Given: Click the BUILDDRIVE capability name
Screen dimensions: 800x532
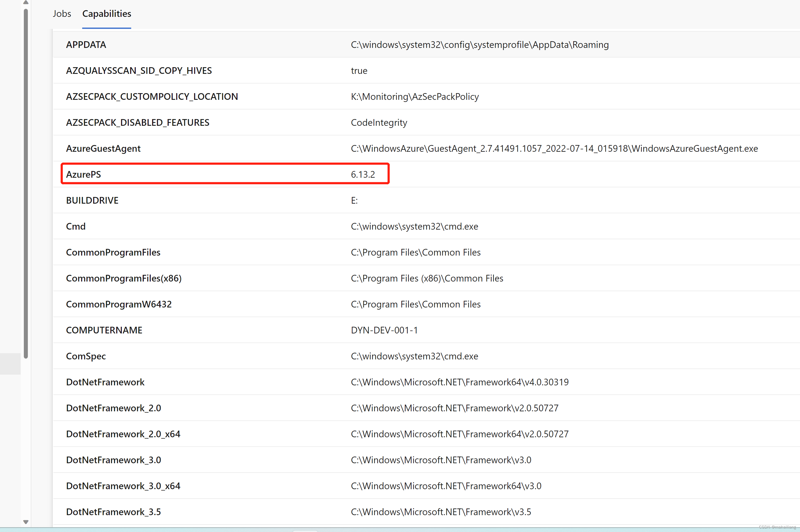Looking at the screenshot, I should click(92, 200).
